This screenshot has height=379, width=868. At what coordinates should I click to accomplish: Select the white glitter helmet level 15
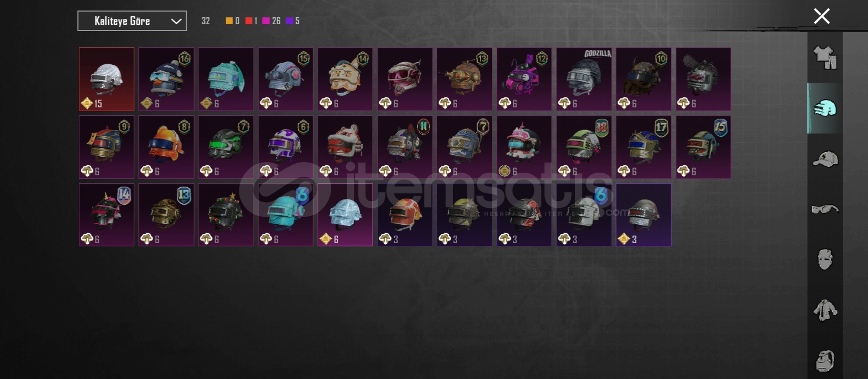[x=107, y=79]
